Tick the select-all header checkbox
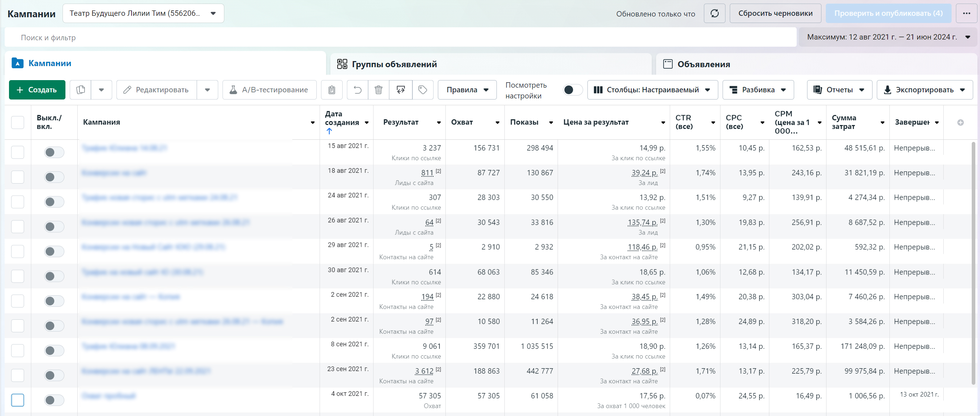The width and height of the screenshot is (980, 416). pyautogui.click(x=18, y=123)
